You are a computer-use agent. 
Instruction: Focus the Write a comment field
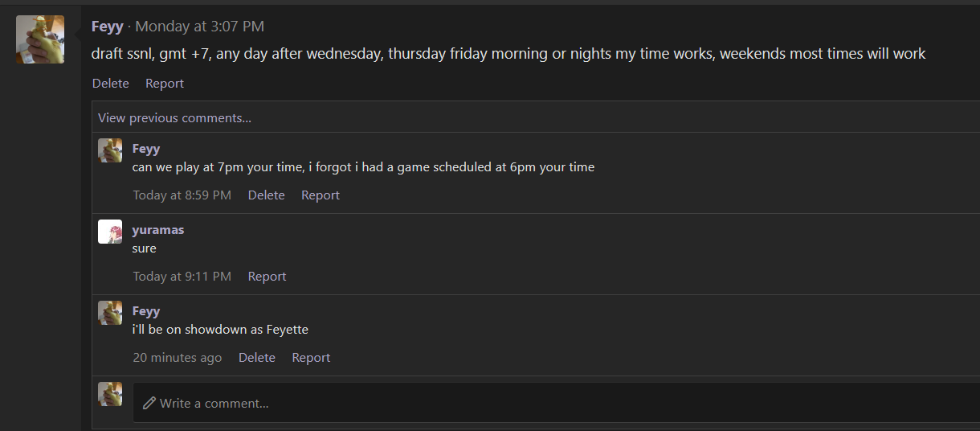[554, 403]
